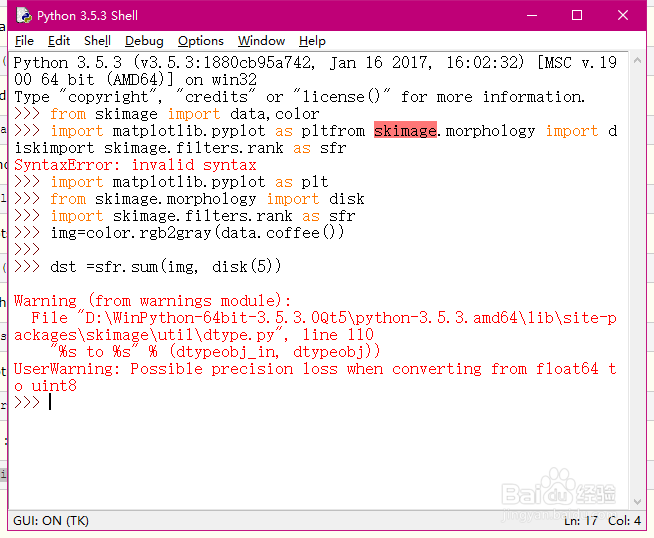Open the Options menu
The image size is (654, 538).
(x=201, y=41)
